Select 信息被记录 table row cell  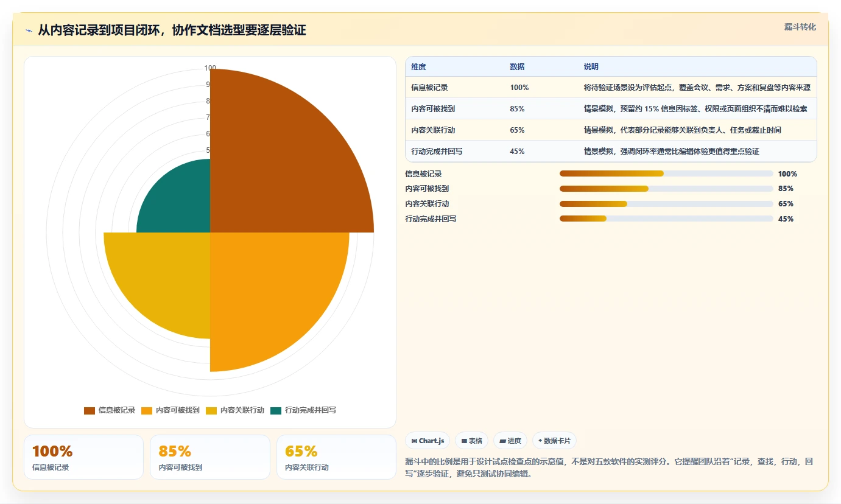pos(429,88)
